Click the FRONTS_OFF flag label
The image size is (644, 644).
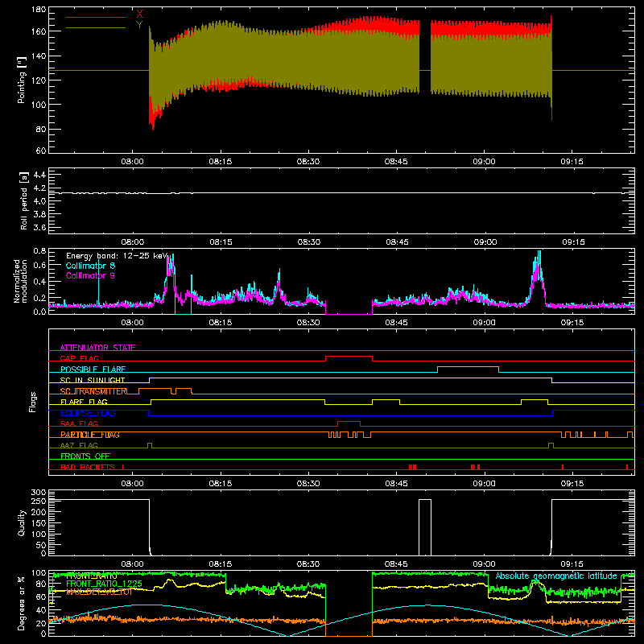tap(85, 456)
